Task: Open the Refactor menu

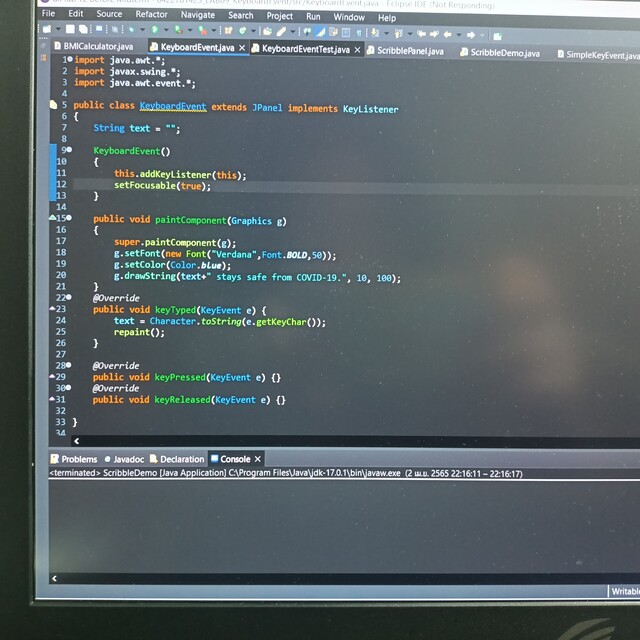Action: coord(152,15)
